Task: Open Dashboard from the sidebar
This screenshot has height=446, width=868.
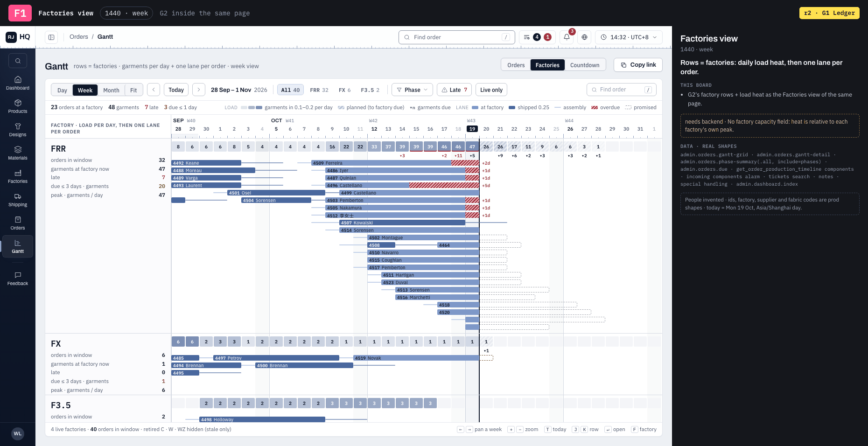Action: pos(18,83)
